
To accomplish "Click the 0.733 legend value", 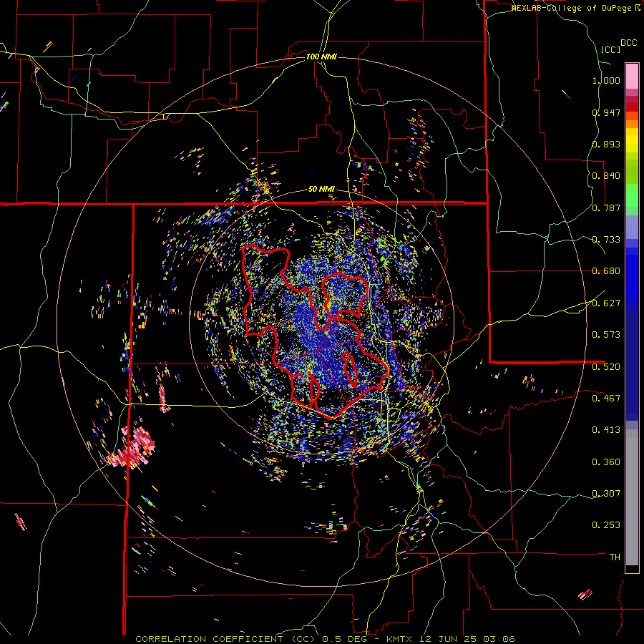I will click(x=606, y=240).
